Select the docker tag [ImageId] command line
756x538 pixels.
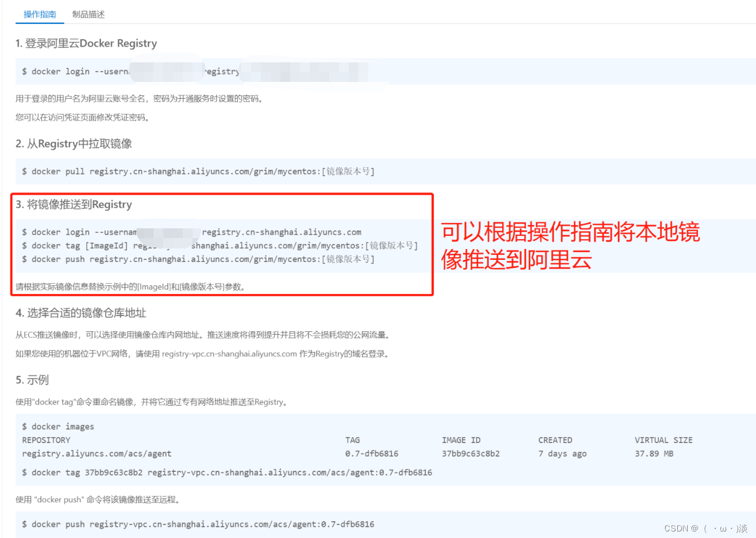pos(220,246)
